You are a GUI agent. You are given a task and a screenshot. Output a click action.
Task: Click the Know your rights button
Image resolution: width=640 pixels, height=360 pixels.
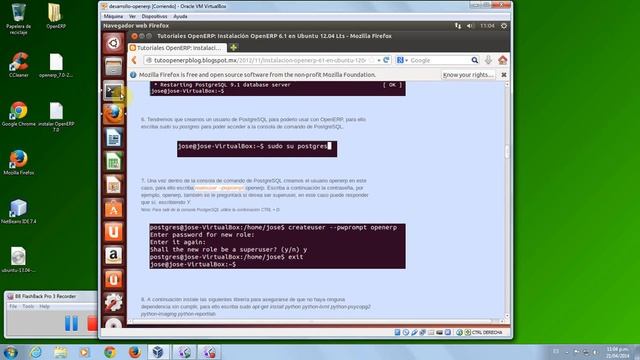tap(468, 75)
